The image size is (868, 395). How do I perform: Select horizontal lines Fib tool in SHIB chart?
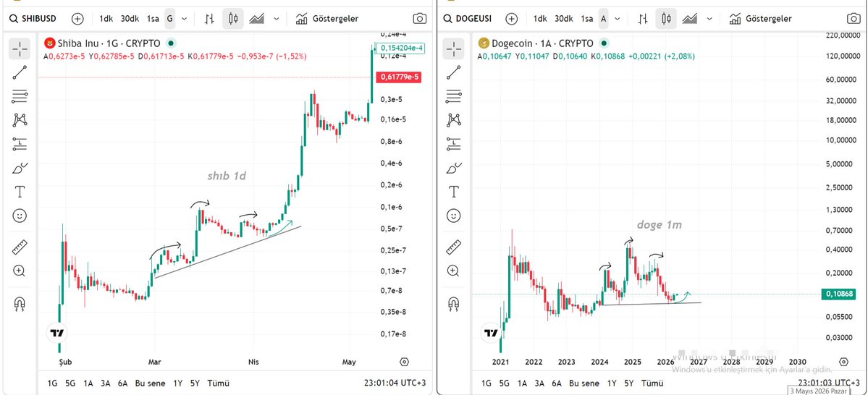[x=20, y=96]
